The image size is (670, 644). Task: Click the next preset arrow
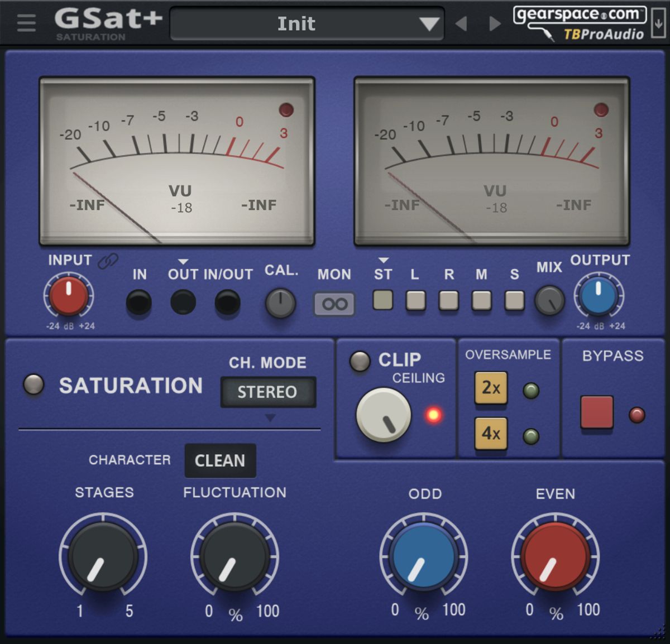pos(494,23)
